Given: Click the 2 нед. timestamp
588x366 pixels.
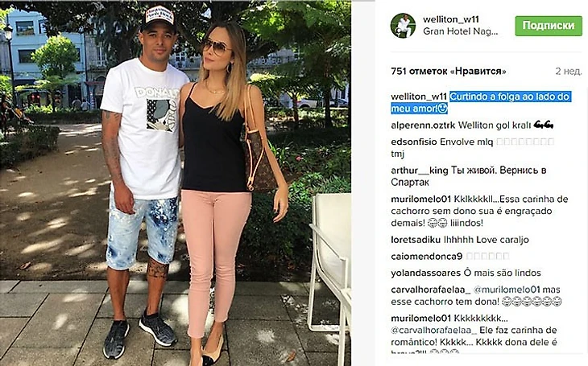Looking at the screenshot, I should (569, 71).
